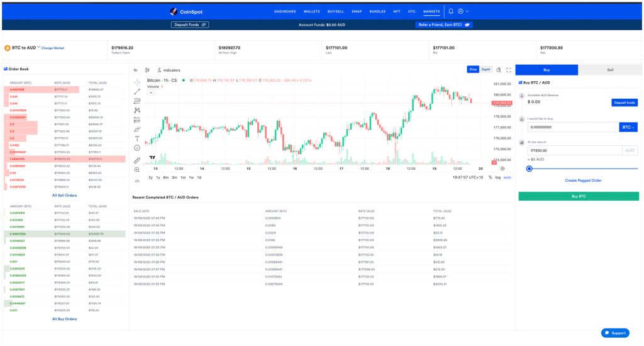644x346 pixels.
Task: Switch to the Sell tab
Action: [610, 70]
